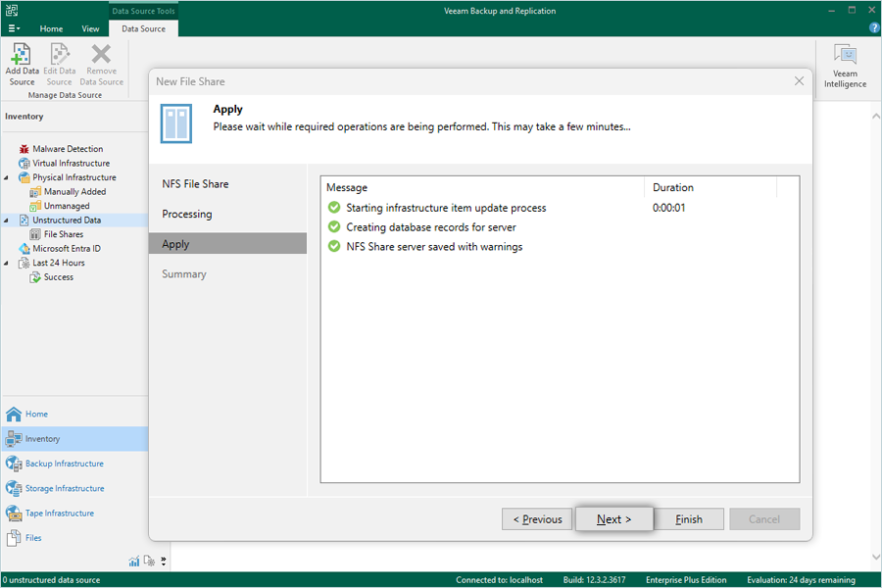This screenshot has height=588, width=882.
Task: Open the Storage Infrastructure navigation link
Action: [x=65, y=488]
